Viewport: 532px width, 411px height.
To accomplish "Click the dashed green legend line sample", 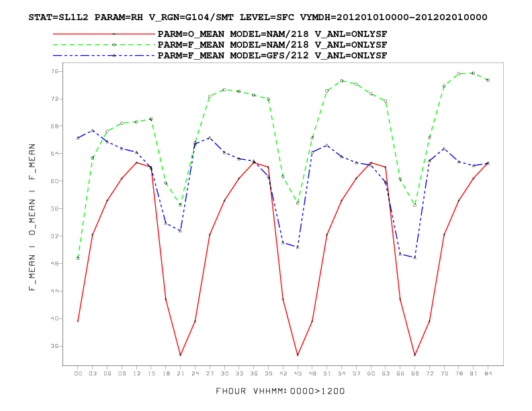I will 104,45.
